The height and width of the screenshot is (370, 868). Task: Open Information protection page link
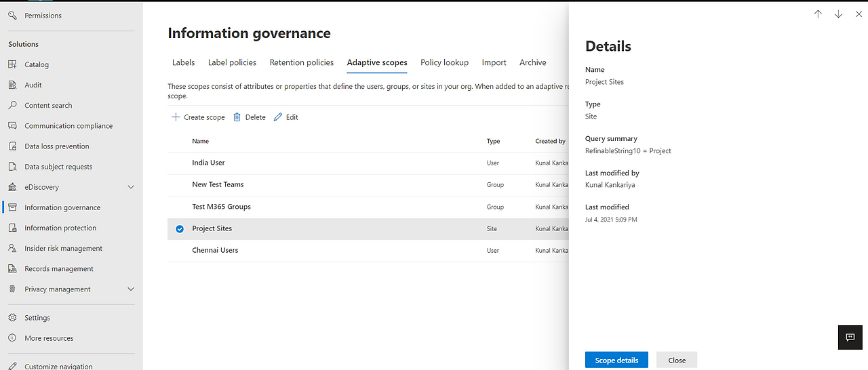point(60,228)
